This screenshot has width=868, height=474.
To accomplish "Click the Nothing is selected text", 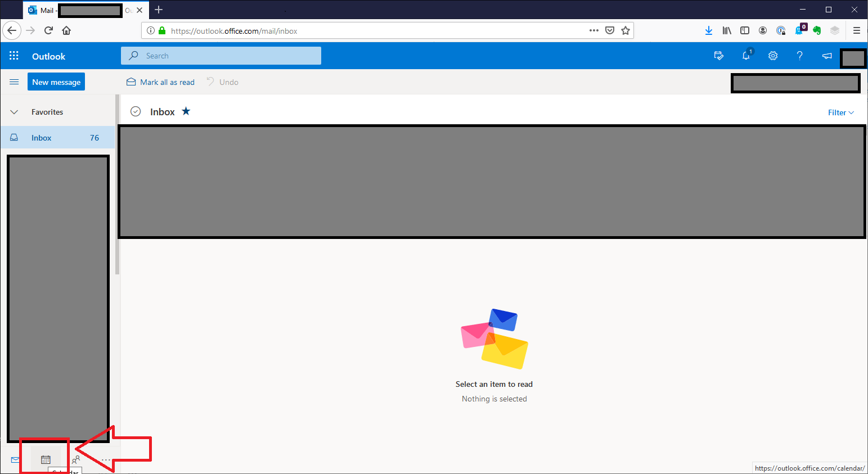I will [x=494, y=399].
